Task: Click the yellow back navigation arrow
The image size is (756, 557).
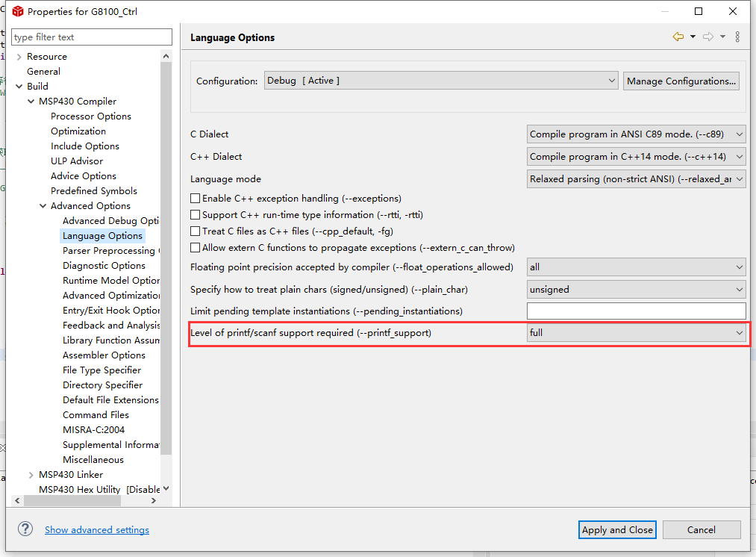Action: pyautogui.click(x=678, y=37)
